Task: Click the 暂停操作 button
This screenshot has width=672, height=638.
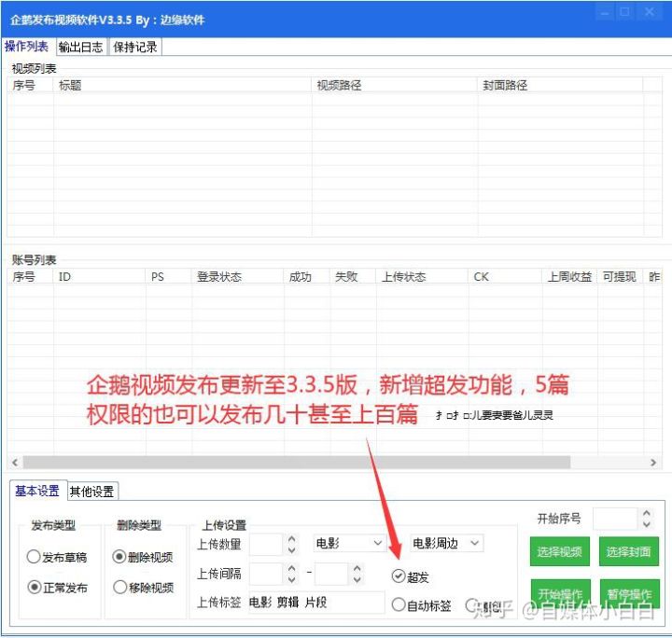Action: coord(630,594)
